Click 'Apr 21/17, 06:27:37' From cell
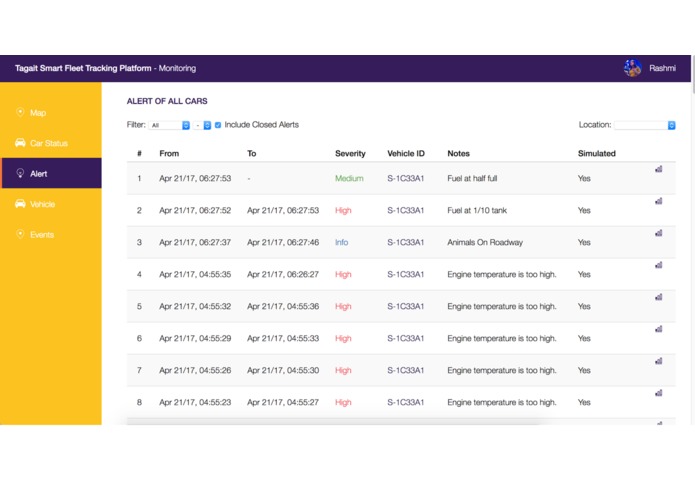695x494 pixels. pyautogui.click(x=195, y=242)
